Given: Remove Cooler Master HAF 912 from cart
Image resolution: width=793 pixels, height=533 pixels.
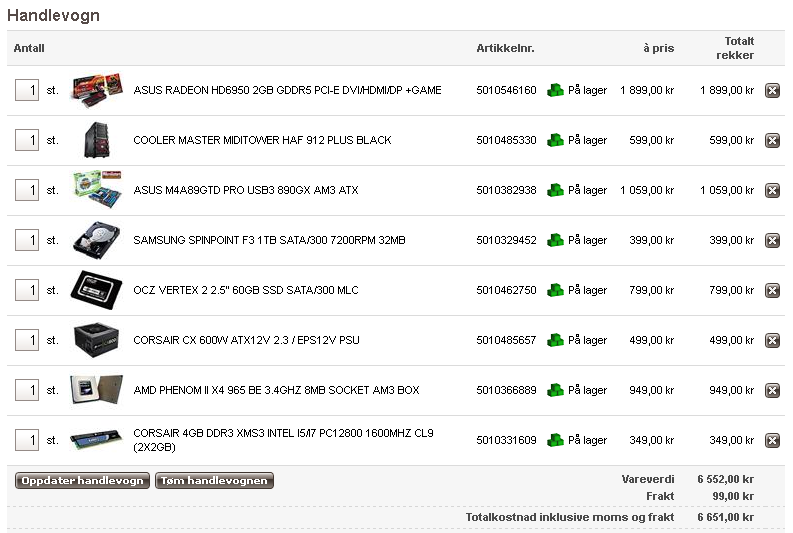Looking at the screenshot, I should (772, 140).
